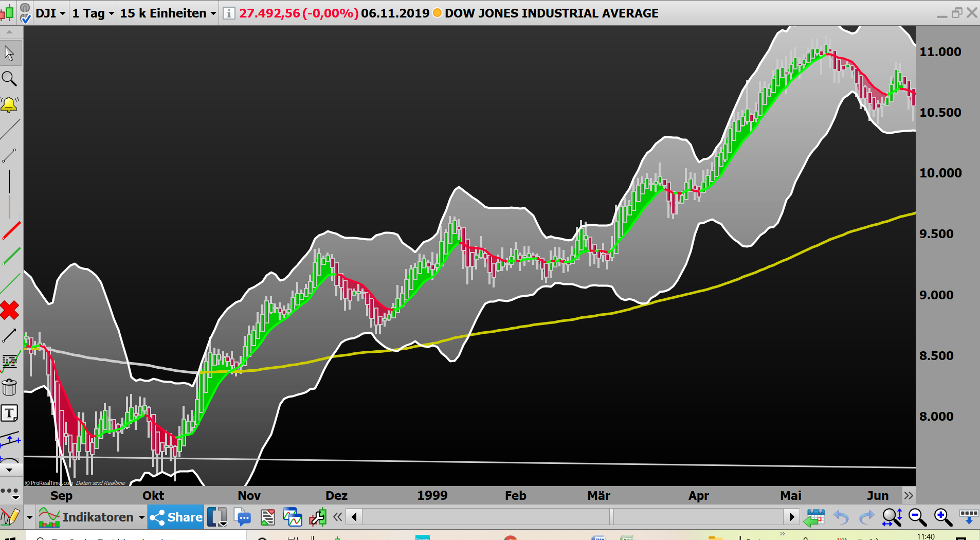This screenshot has height=540, width=980.
Task: Click the trash can eraser tool
Action: point(9,387)
